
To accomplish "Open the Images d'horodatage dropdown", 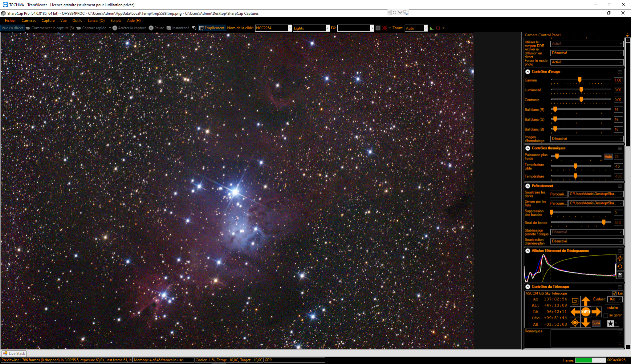I will [587, 139].
